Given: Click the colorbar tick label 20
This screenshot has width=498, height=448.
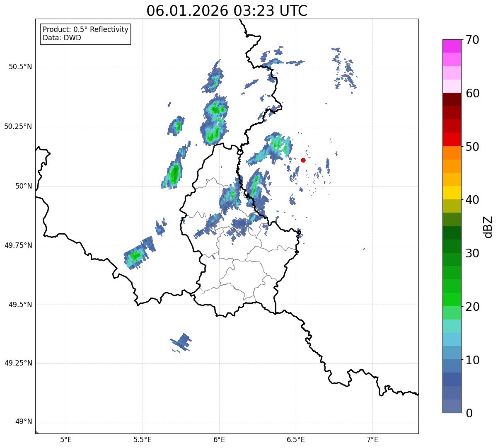Looking at the screenshot, I should (472, 307).
